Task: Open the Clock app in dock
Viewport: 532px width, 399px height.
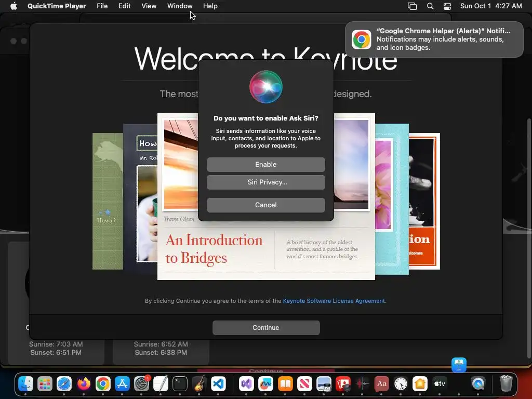Action: click(401, 384)
